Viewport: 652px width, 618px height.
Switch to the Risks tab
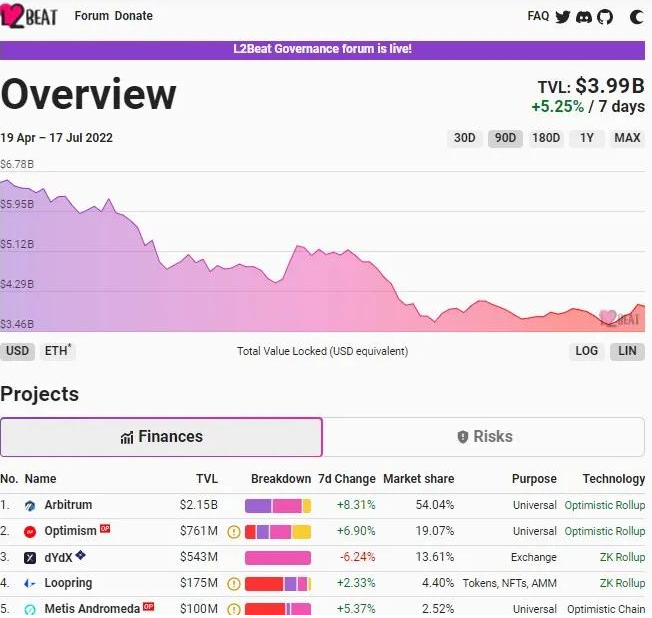tap(484, 437)
